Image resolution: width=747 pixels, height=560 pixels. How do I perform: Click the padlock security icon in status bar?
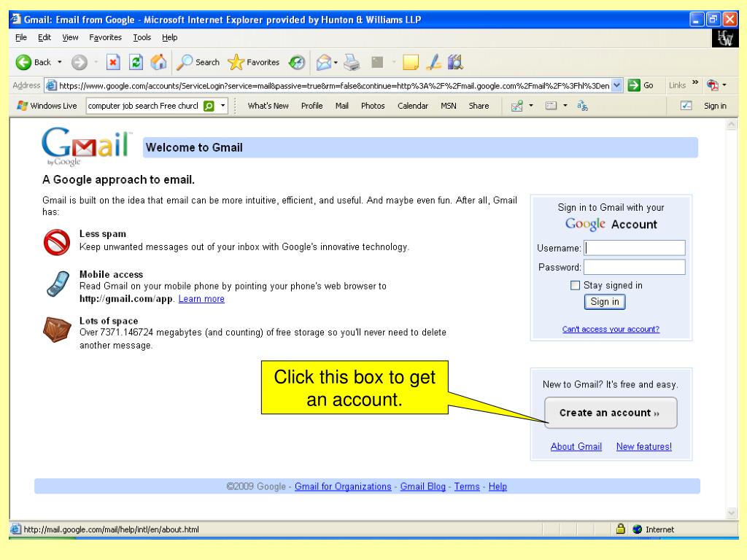620,529
